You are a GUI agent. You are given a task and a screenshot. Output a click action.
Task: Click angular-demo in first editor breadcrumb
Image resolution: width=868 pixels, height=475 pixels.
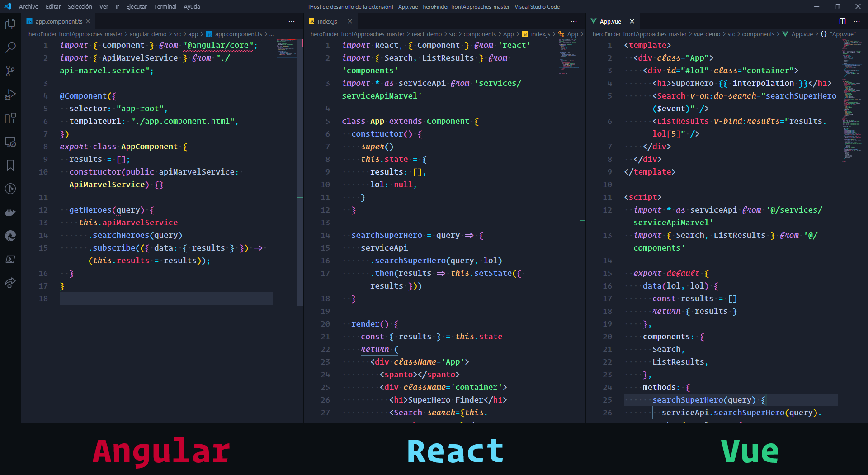pos(148,34)
